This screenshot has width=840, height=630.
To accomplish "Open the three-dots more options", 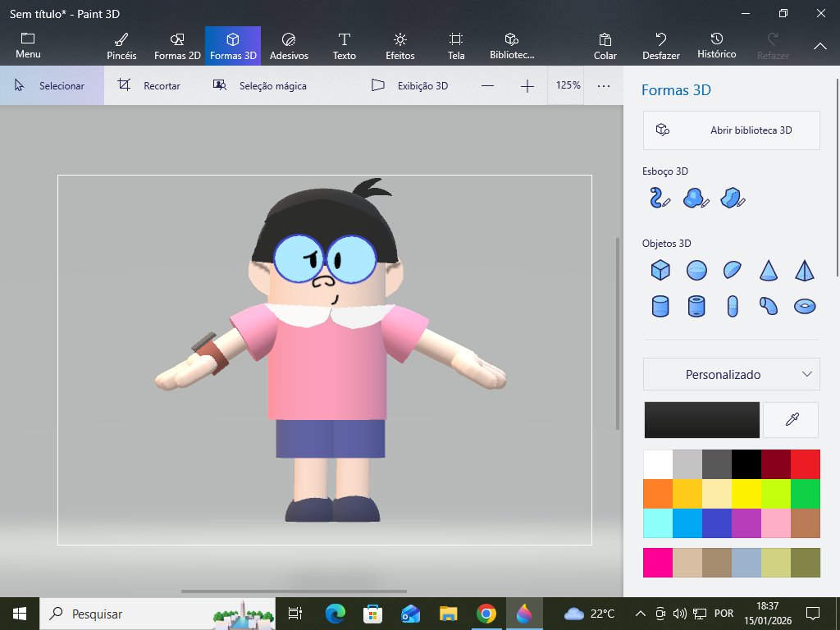I will coord(604,85).
